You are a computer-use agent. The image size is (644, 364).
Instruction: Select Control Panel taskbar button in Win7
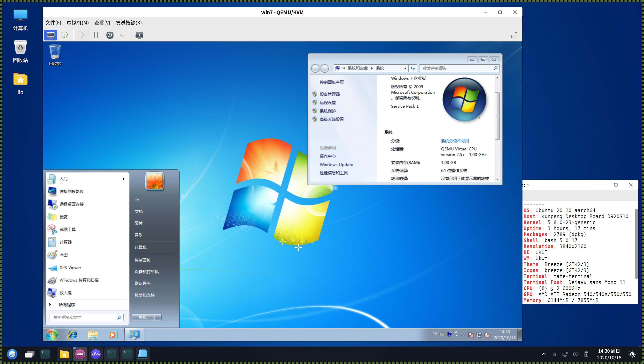134,335
